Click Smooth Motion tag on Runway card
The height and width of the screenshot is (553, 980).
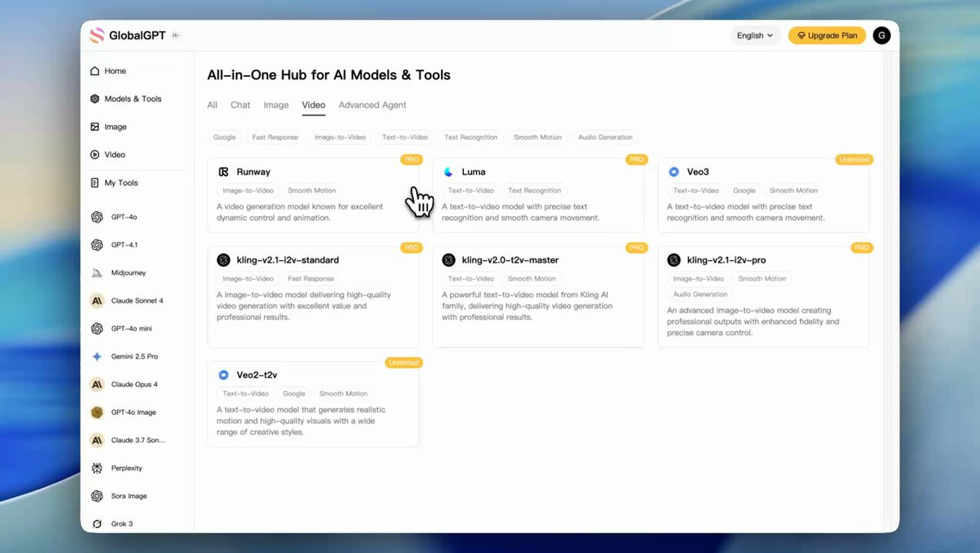(x=312, y=191)
